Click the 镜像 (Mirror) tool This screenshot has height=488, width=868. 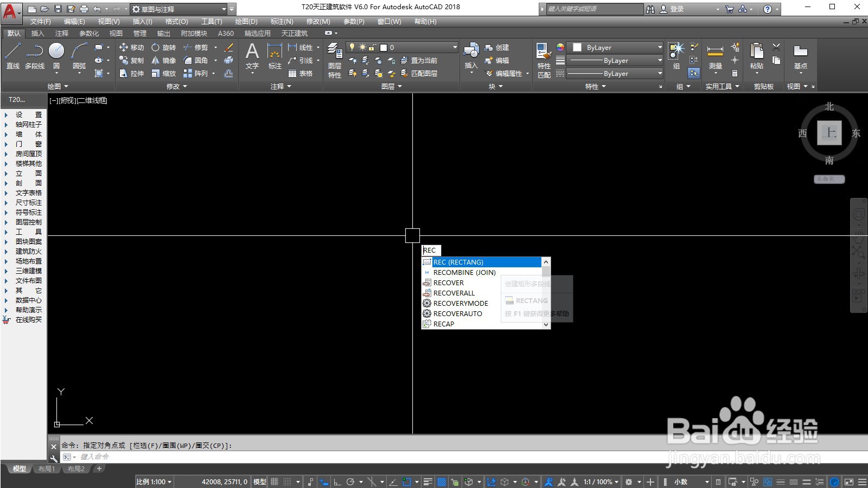coord(163,60)
